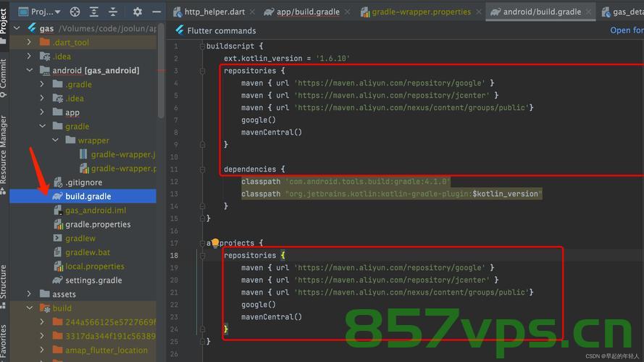Select build.gradle in project tree
The height and width of the screenshot is (362, 644).
pyautogui.click(x=82, y=196)
